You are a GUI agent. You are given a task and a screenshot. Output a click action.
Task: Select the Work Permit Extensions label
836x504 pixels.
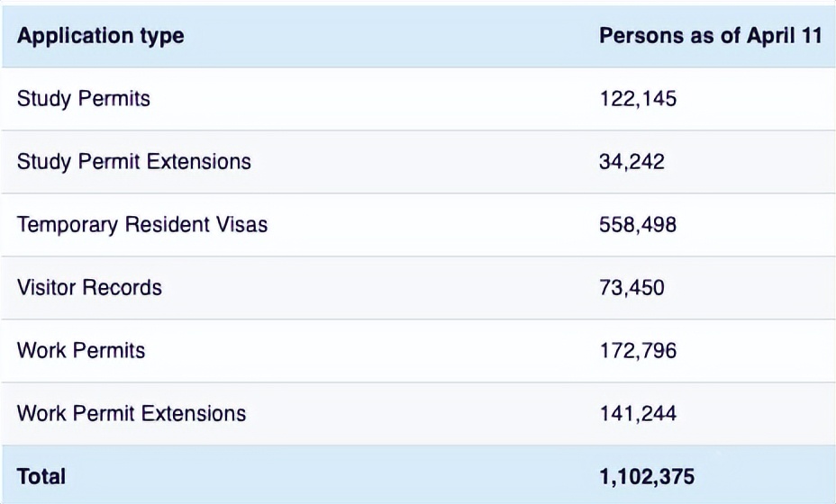132,413
